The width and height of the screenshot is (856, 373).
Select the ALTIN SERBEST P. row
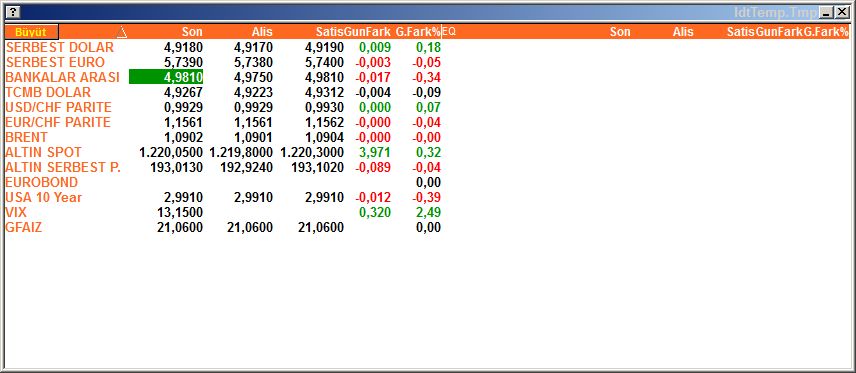coord(223,167)
